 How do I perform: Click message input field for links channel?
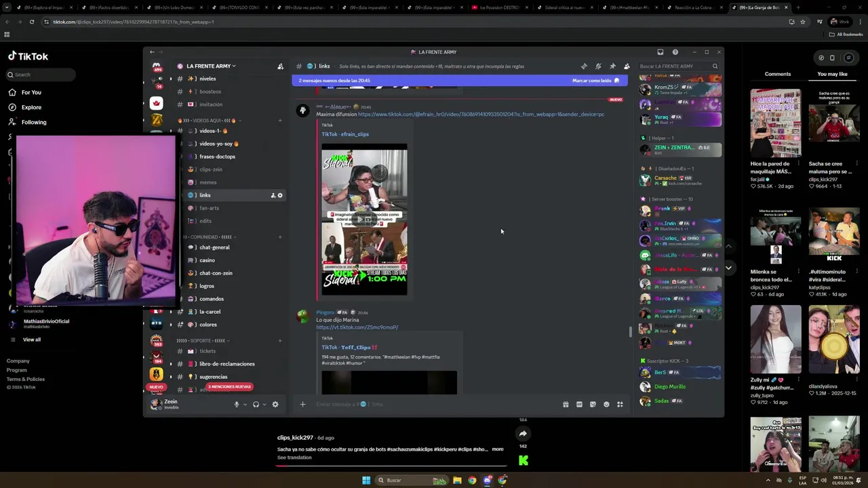tap(434, 405)
